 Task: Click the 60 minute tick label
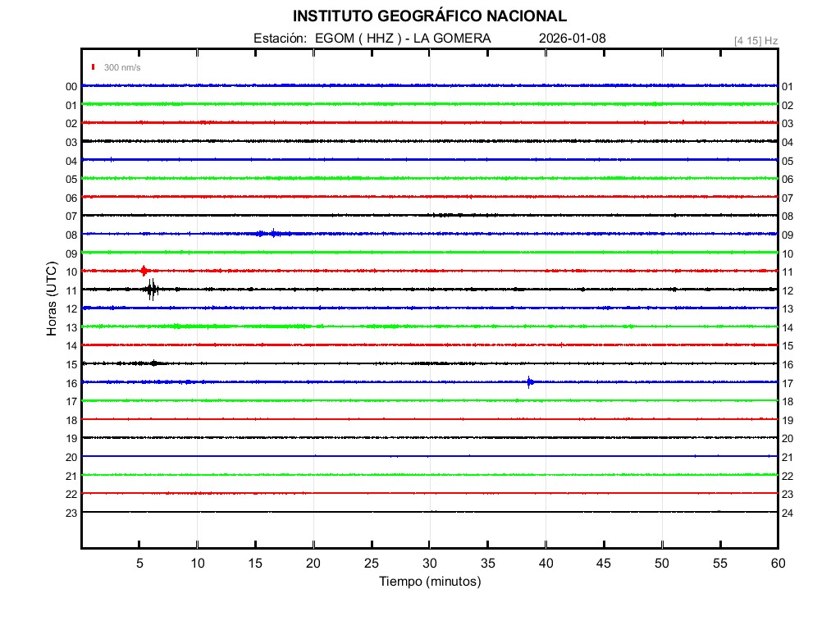[777, 564]
